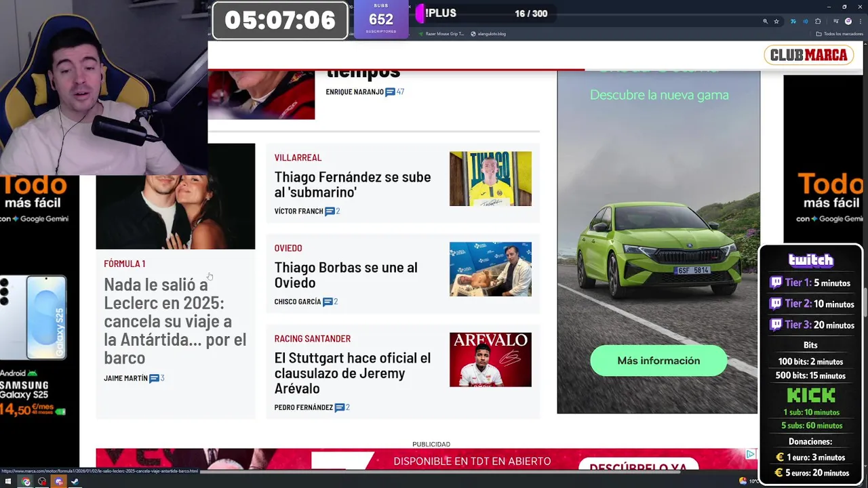This screenshot has width=868, height=488.
Task: Open the Chrome three-dot menu
Action: click(x=861, y=21)
